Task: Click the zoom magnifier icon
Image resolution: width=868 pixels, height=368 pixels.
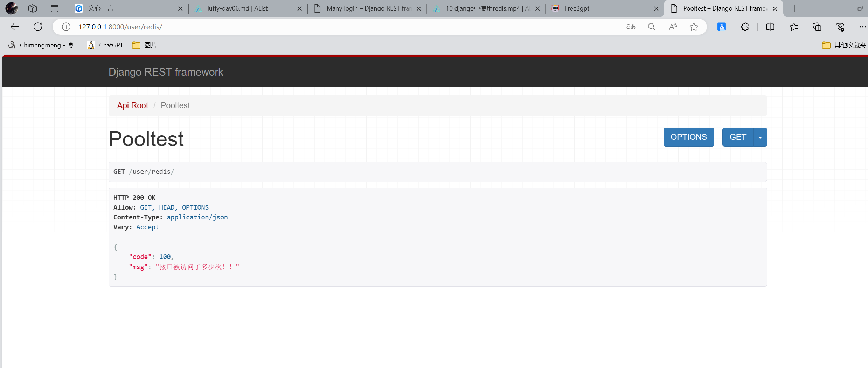Action: point(652,27)
